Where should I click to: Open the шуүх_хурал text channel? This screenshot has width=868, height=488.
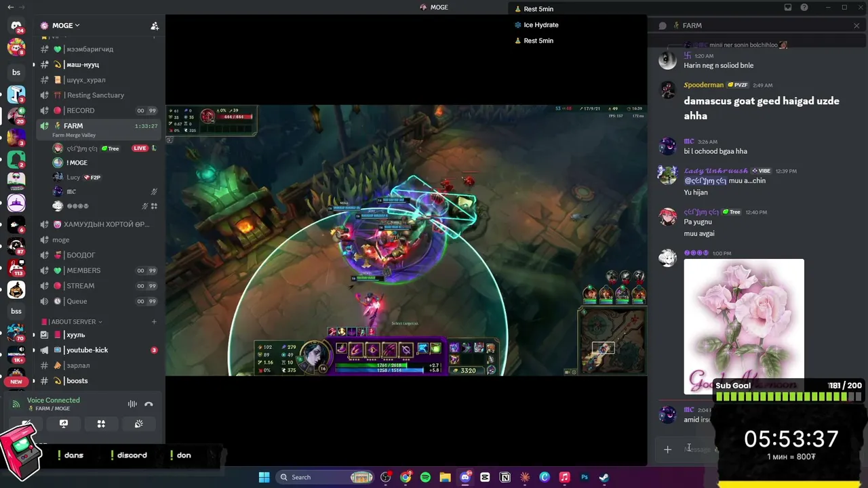(x=99, y=80)
